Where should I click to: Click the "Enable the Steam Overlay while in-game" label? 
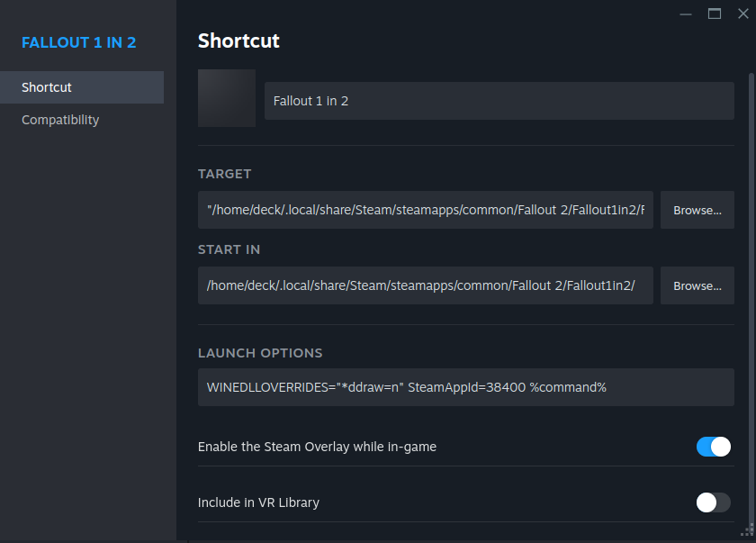click(317, 447)
